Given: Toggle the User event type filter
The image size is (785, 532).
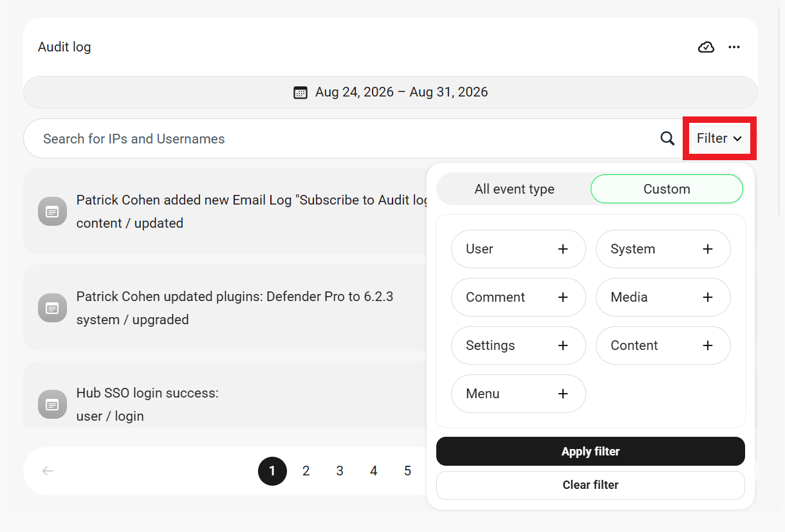Looking at the screenshot, I should 519,249.
